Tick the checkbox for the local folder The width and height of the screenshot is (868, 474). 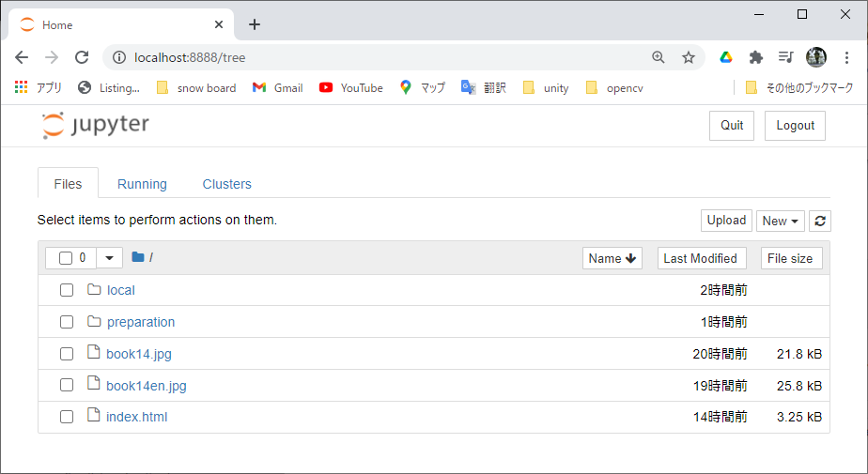(x=67, y=290)
